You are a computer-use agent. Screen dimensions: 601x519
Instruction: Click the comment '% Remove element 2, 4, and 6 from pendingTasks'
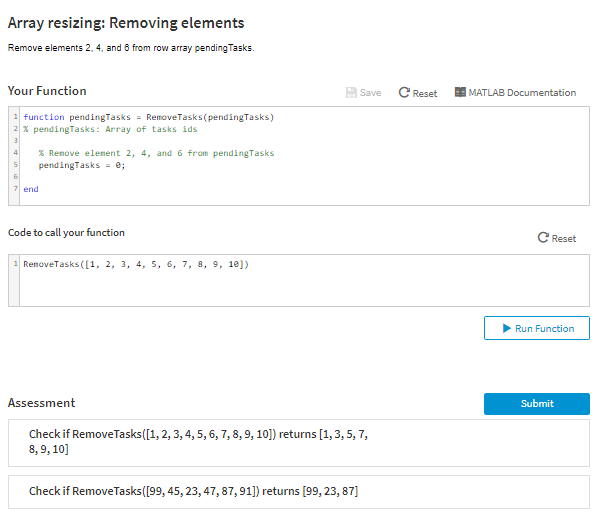(x=156, y=153)
